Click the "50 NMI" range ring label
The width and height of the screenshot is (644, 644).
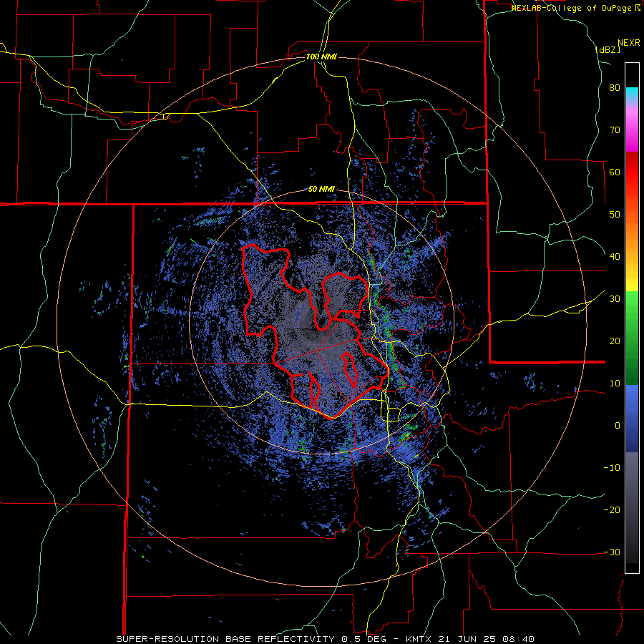tap(321, 190)
